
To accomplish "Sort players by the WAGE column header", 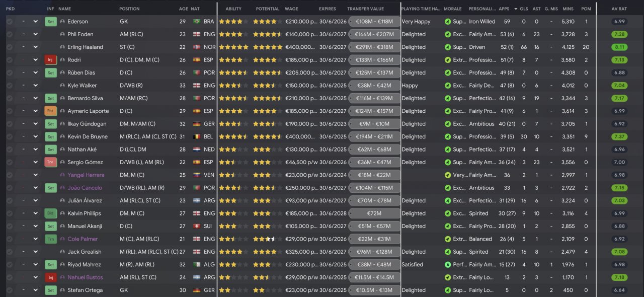I will pyautogui.click(x=291, y=9).
